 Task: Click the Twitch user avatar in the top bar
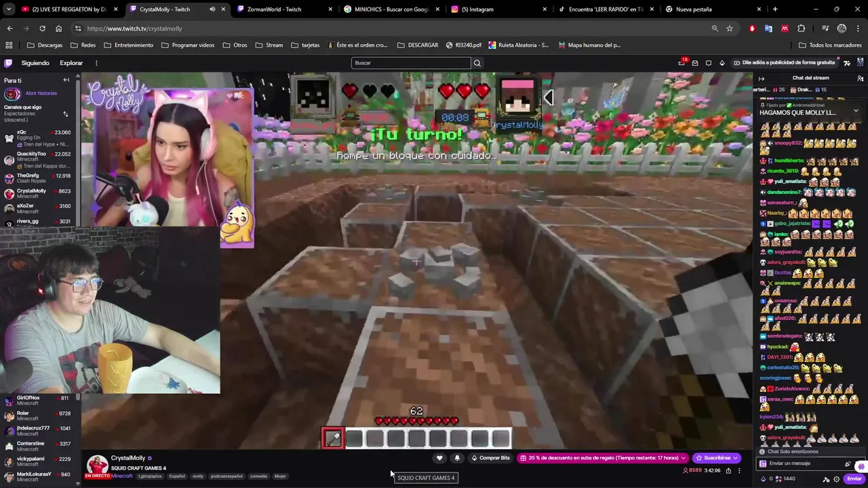click(x=860, y=63)
